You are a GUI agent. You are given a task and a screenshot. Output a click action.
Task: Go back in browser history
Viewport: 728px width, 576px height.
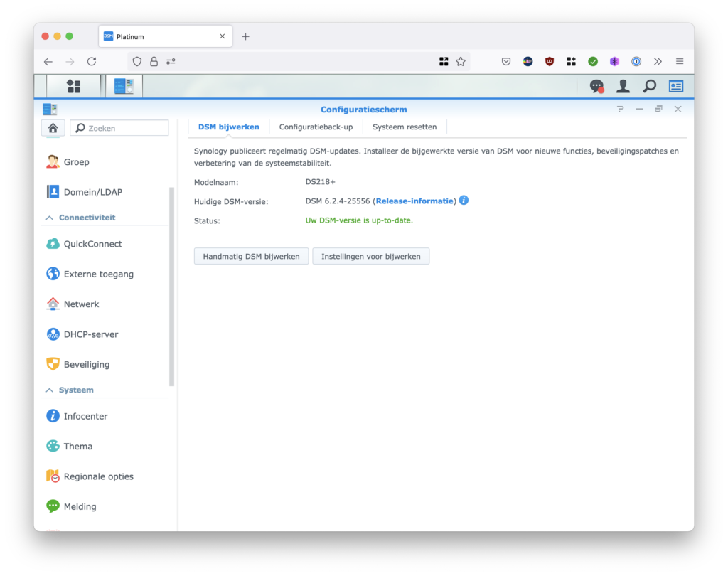coord(48,61)
